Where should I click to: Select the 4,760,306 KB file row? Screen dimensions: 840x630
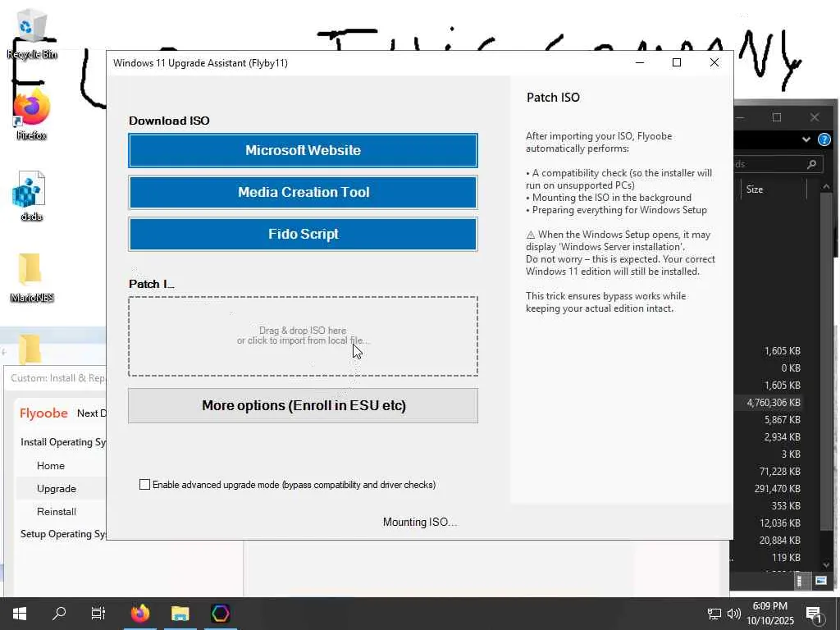click(768, 402)
